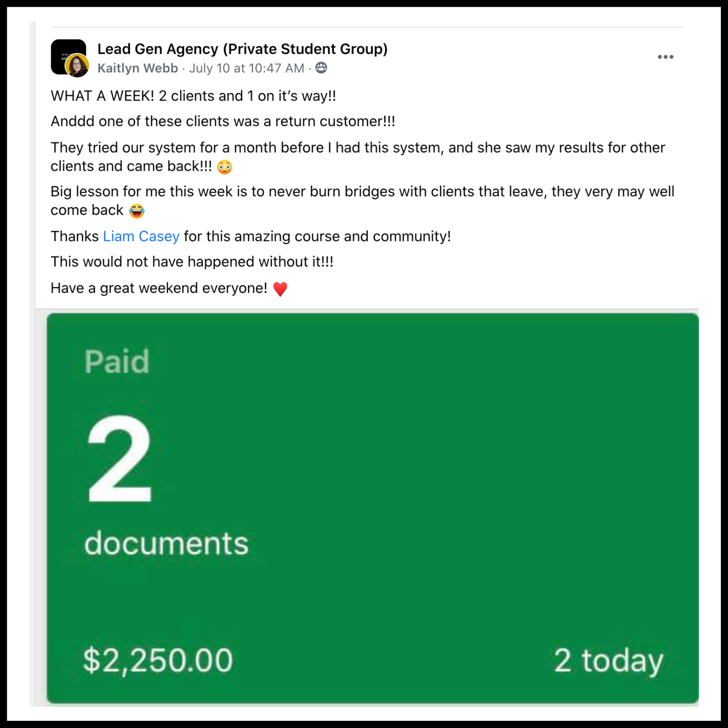Open Kaitlyn Webb's profile name link
The image size is (728, 728).
click(138, 68)
